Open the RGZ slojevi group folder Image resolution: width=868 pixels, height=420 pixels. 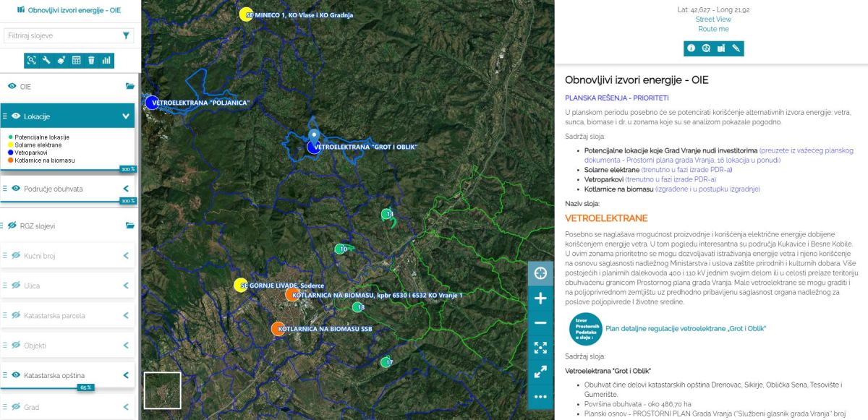130,226
